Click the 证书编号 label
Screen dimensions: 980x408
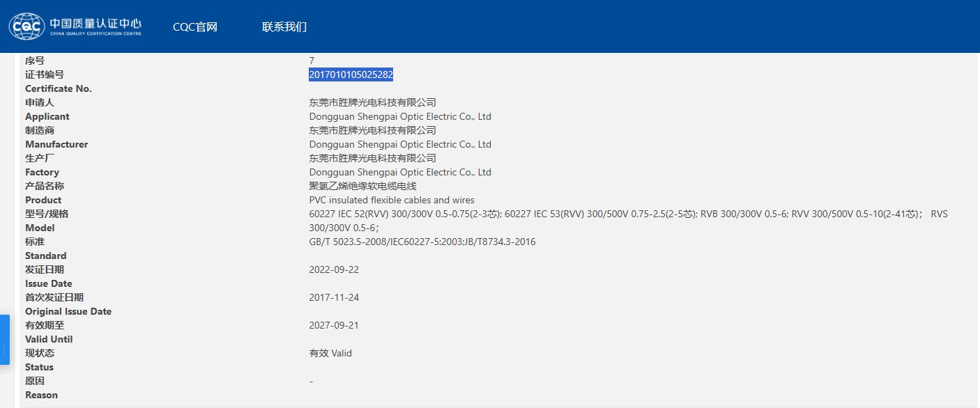pos(45,74)
